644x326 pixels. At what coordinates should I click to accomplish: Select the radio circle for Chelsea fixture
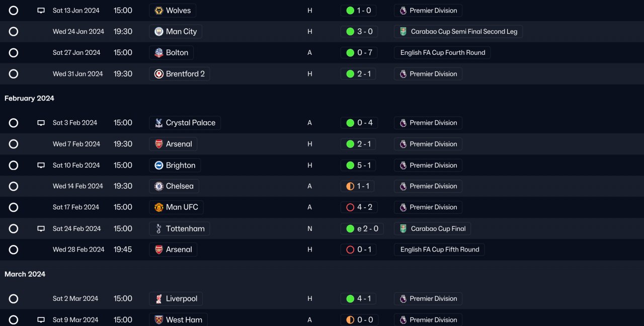tap(14, 187)
